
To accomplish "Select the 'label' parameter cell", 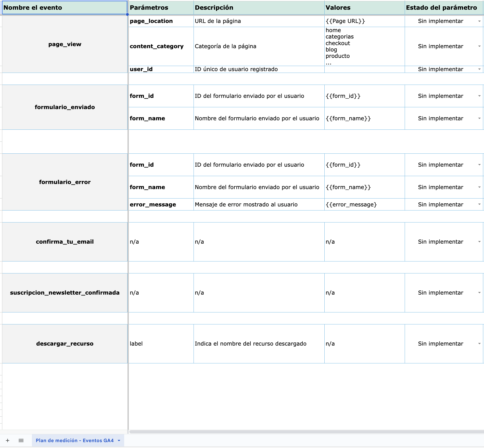I will click(x=161, y=344).
